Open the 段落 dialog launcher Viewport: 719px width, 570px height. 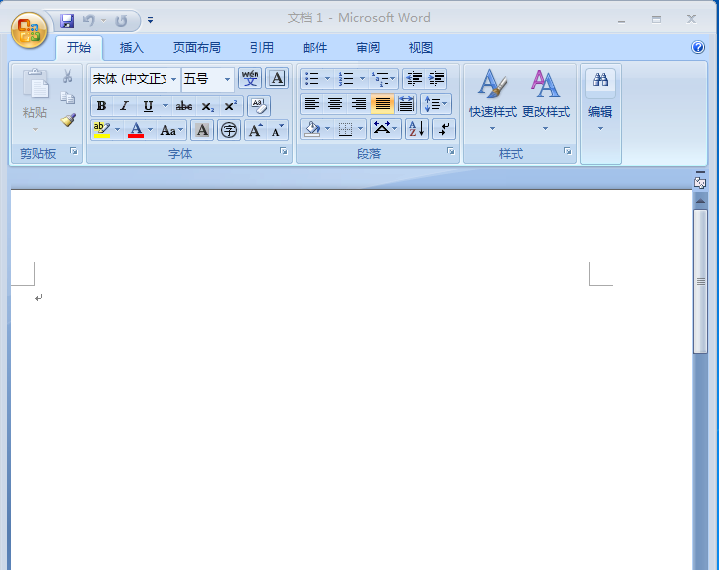451,151
